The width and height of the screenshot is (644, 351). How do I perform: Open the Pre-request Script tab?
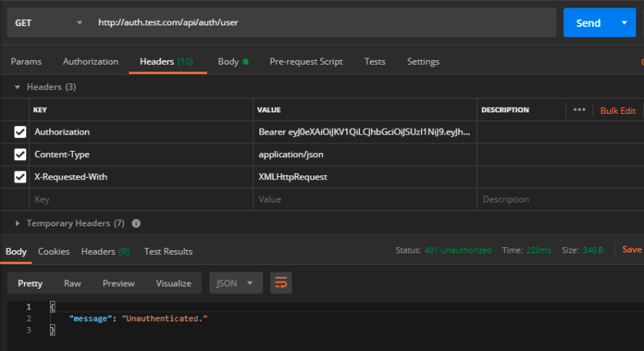pos(306,62)
